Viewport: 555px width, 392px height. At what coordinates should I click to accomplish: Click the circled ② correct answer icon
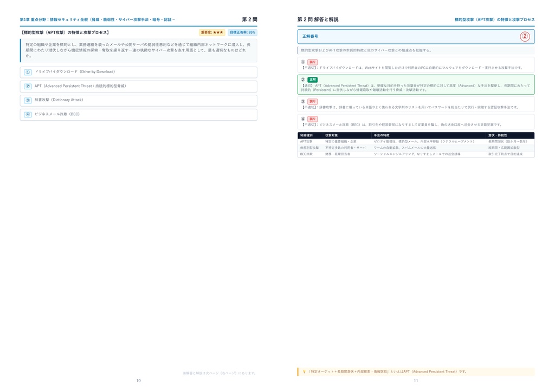pos(525,36)
